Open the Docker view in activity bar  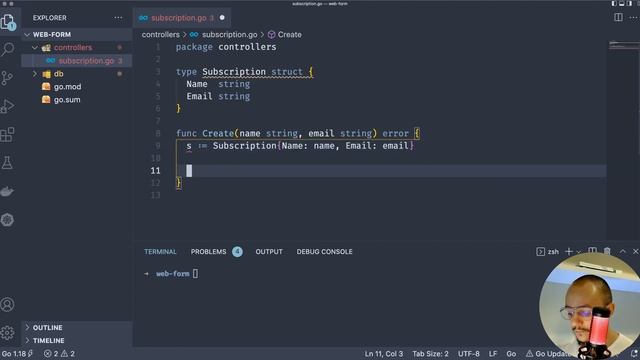pyautogui.click(x=7, y=191)
